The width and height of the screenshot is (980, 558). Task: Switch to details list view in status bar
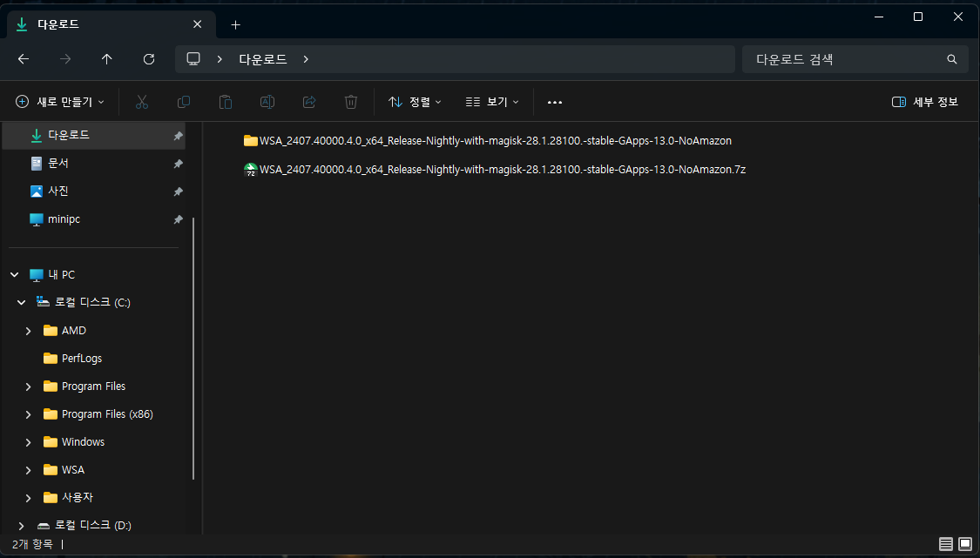pyautogui.click(x=946, y=544)
